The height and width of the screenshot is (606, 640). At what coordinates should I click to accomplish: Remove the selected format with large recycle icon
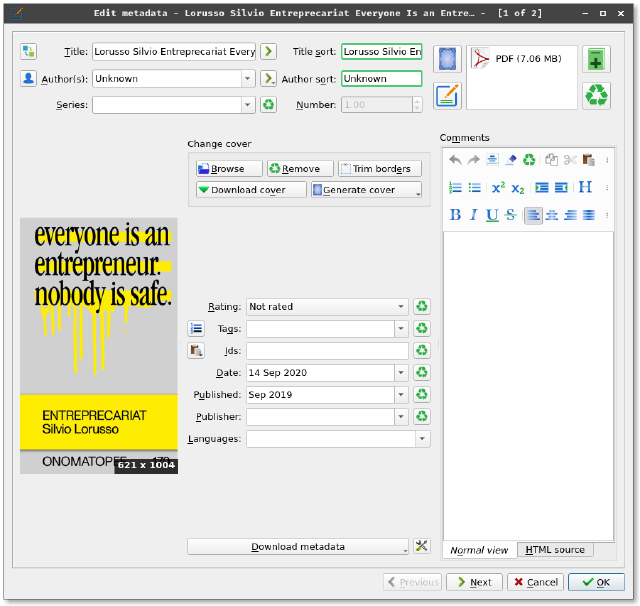(596, 96)
